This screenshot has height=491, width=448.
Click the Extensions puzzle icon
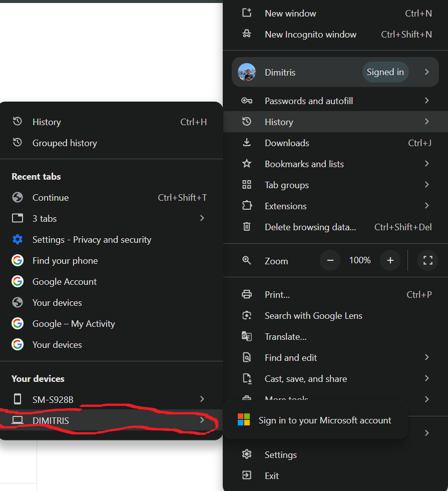click(x=247, y=205)
